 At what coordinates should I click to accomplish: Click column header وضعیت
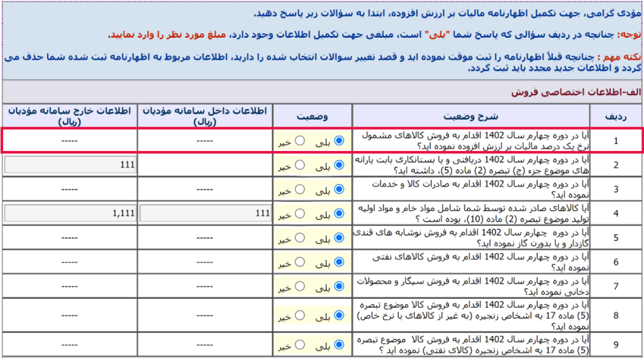point(312,116)
